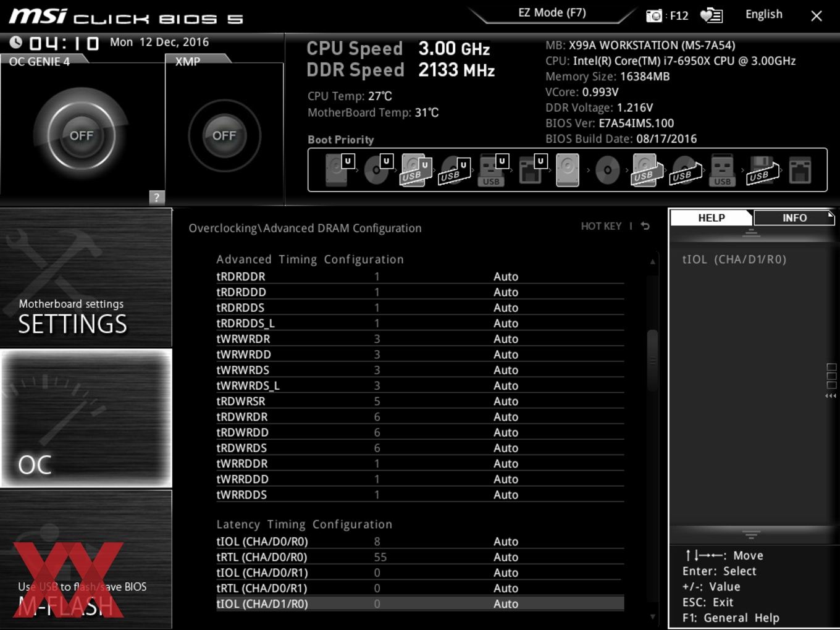Open the Auto setting for tWRRDDS
This screenshot has height=630, width=840.
point(506,495)
